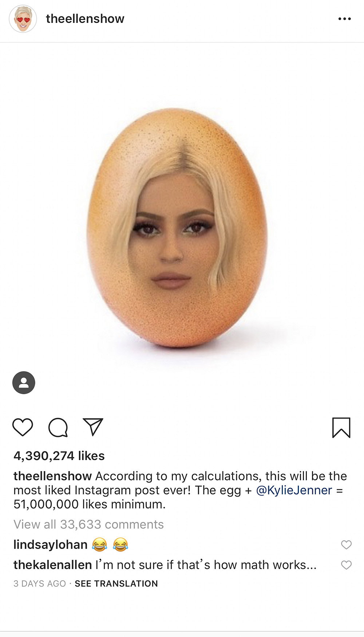Show tagged people via the person badge
The width and height of the screenshot is (364, 637).
(24, 383)
